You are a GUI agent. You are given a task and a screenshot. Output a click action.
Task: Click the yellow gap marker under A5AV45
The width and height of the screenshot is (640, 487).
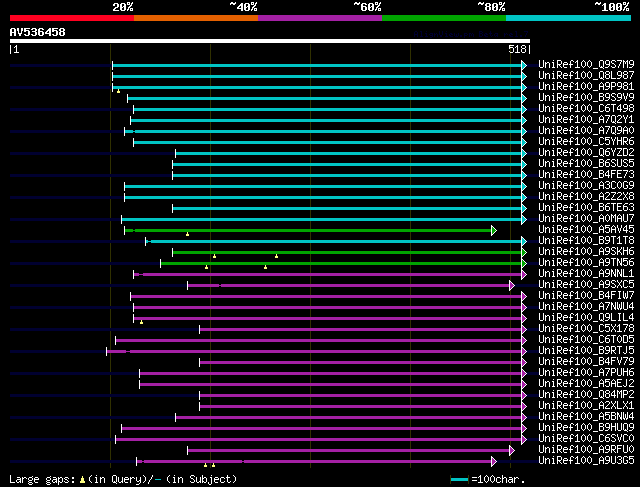pos(187,234)
